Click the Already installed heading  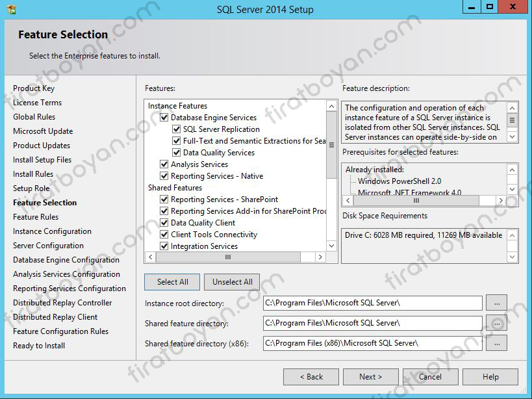375,170
